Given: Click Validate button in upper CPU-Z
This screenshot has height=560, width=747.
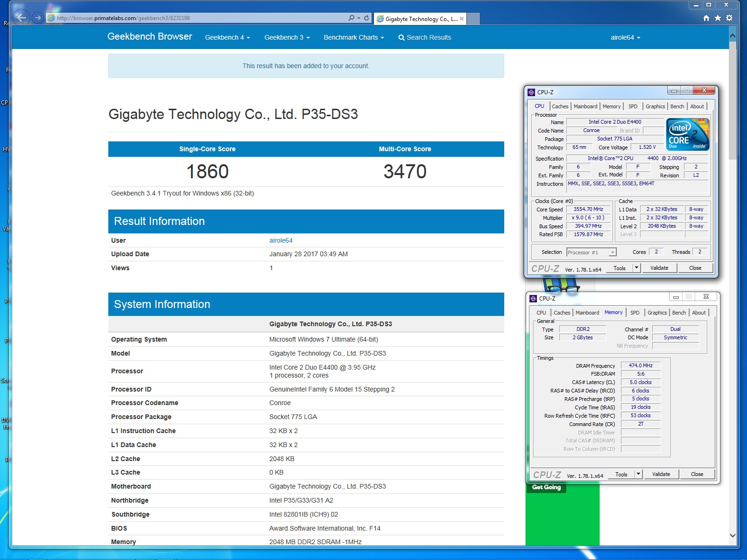Looking at the screenshot, I should (x=659, y=268).
